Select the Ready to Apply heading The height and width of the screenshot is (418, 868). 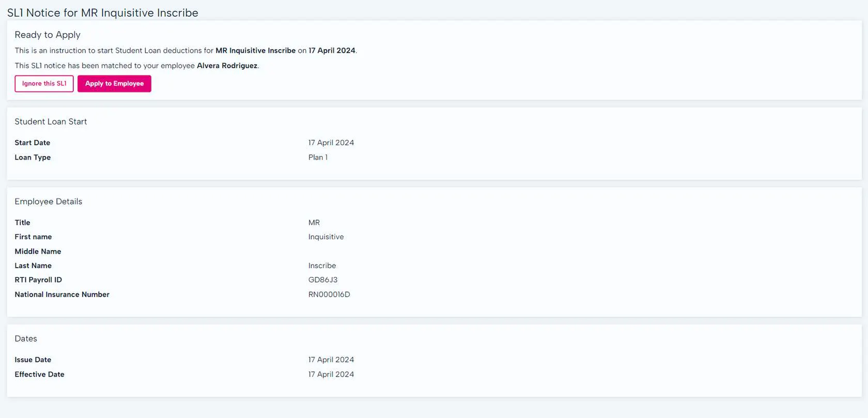[48, 35]
